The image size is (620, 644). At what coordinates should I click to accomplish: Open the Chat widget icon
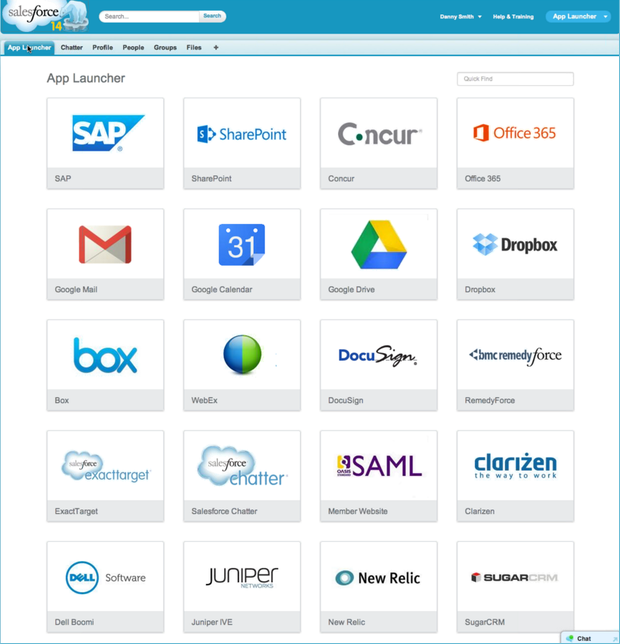tap(569, 638)
